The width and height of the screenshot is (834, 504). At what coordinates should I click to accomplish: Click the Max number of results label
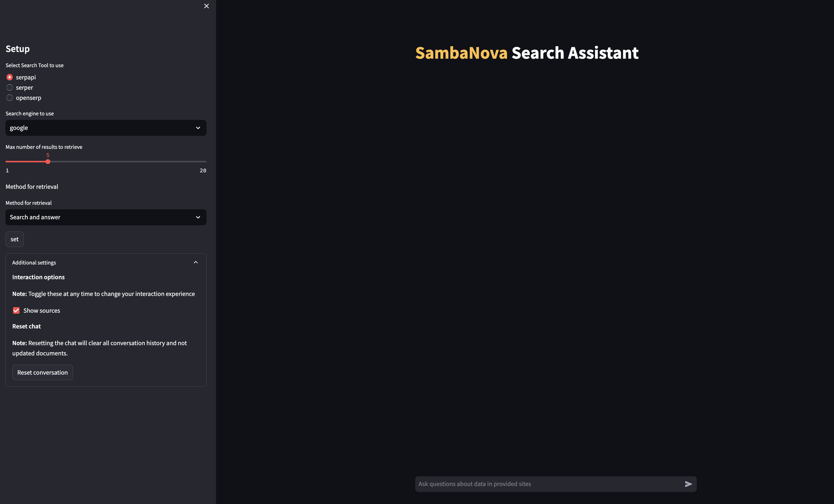tap(44, 147)
